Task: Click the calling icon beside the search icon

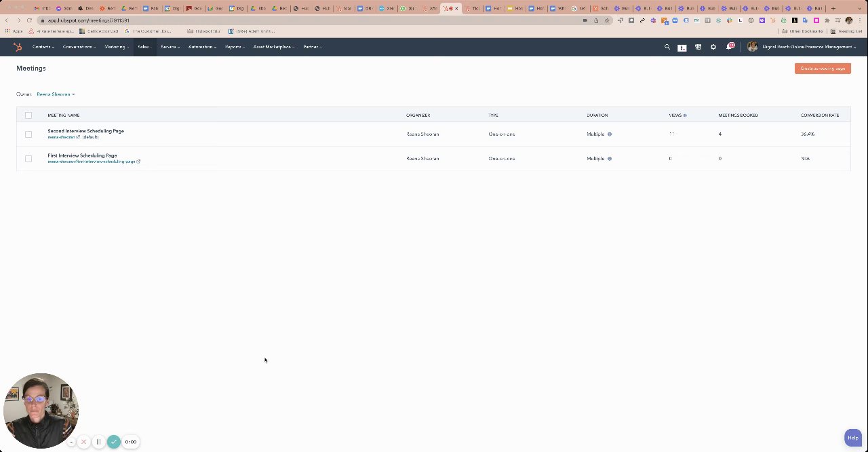Action: [682, 47]
